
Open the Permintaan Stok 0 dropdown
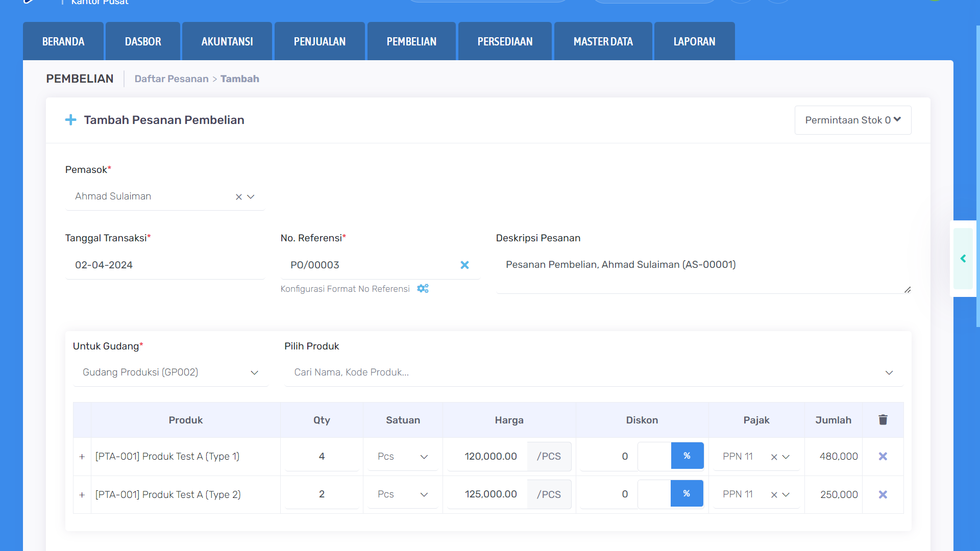pyautogui.click(x=853, y=120)
